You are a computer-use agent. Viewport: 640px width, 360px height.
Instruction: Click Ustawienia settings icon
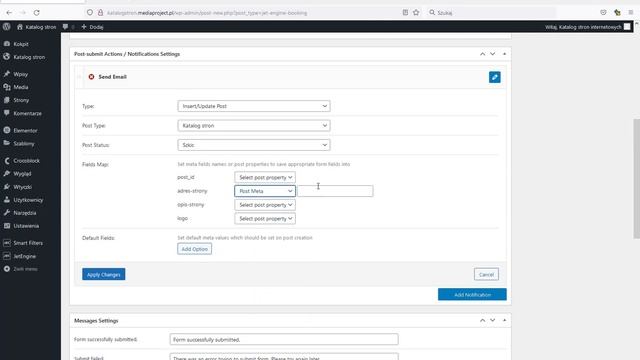tap(7, 226)
